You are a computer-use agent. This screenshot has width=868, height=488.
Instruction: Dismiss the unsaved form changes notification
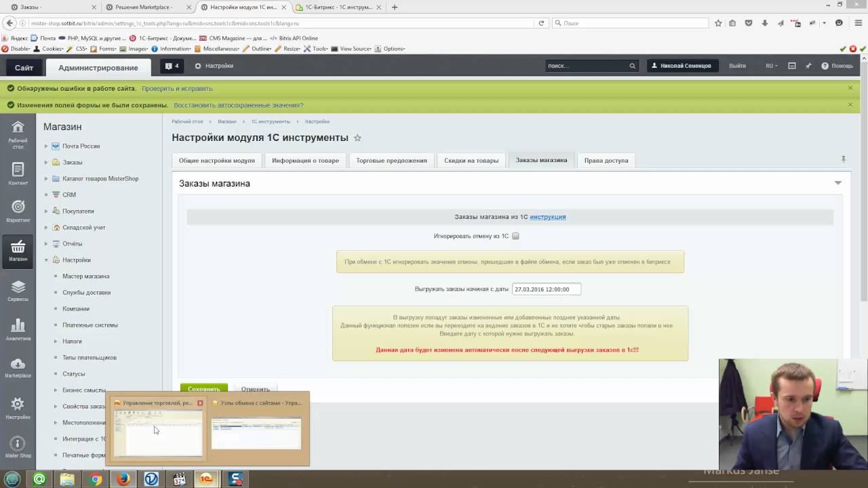coord(850,104)
